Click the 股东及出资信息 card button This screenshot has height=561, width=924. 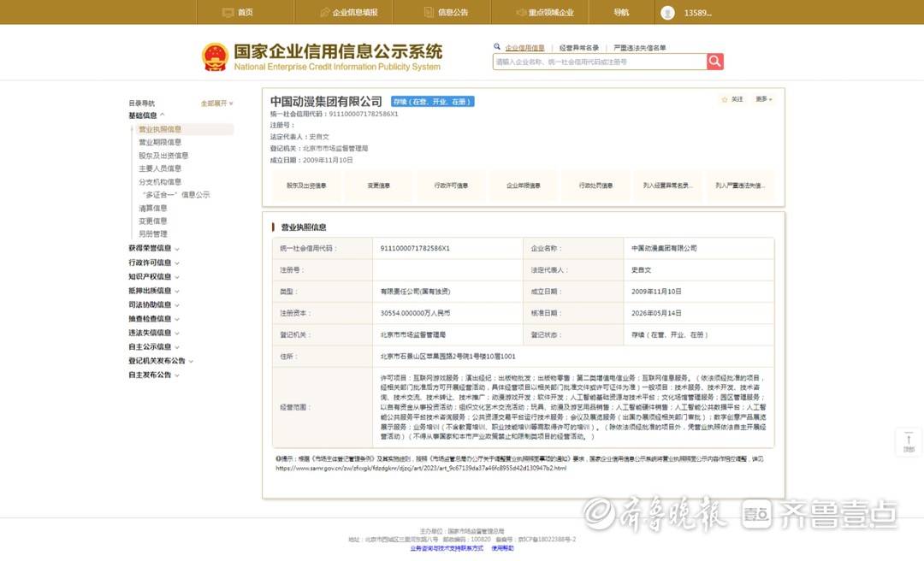[306, 186]
